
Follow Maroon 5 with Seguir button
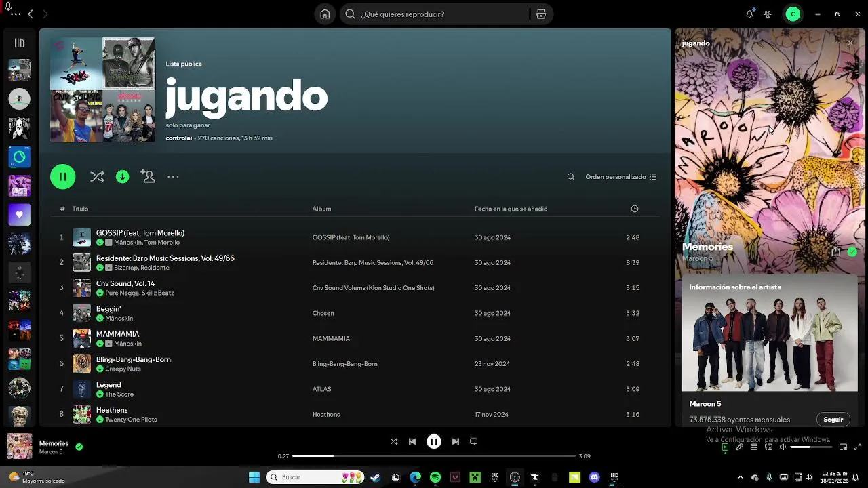[833, 420]
